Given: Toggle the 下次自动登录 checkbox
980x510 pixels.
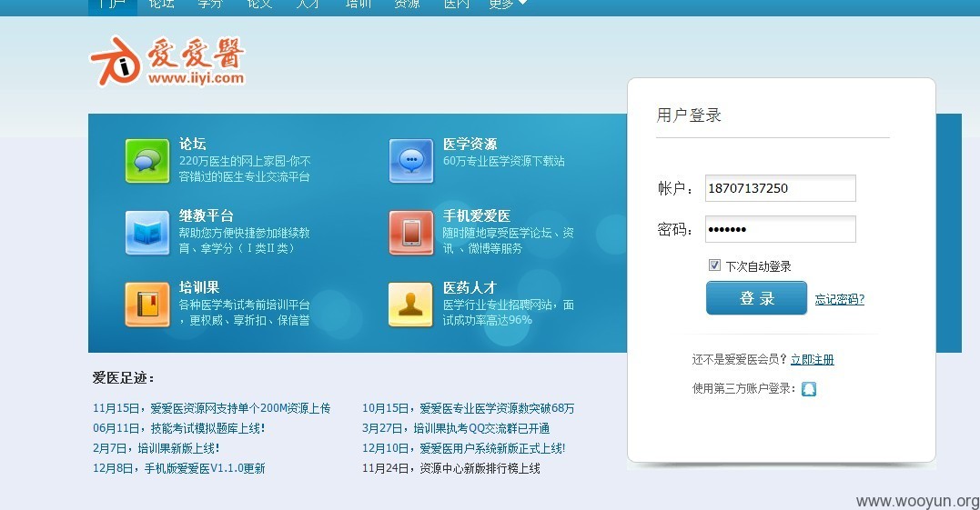Looking at the screenshot, I should pos(714,265).
